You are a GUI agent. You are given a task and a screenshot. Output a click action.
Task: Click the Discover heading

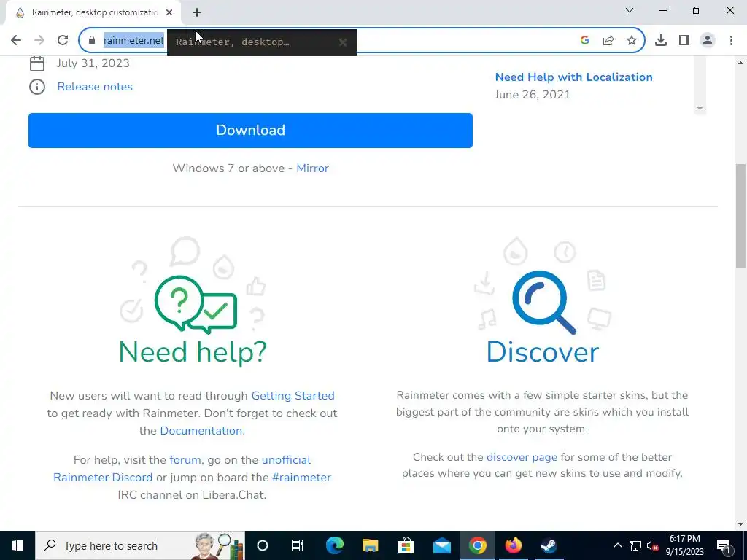tap(543, 352)
